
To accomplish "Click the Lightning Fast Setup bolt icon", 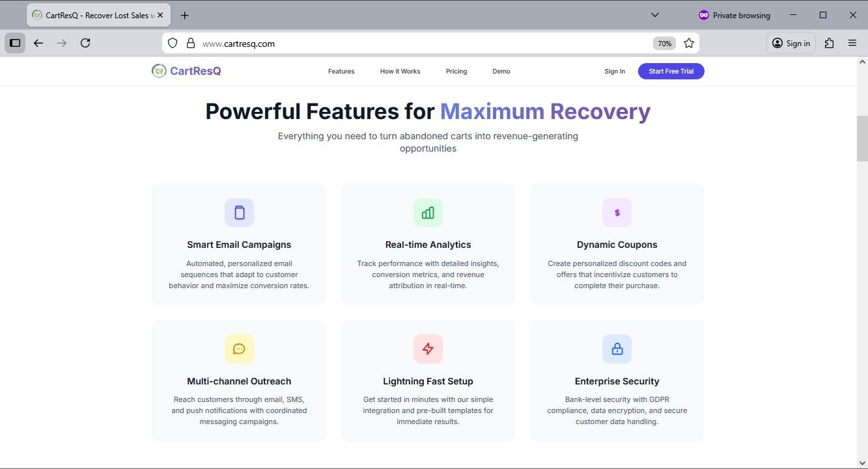I will [x=428, y=349].
